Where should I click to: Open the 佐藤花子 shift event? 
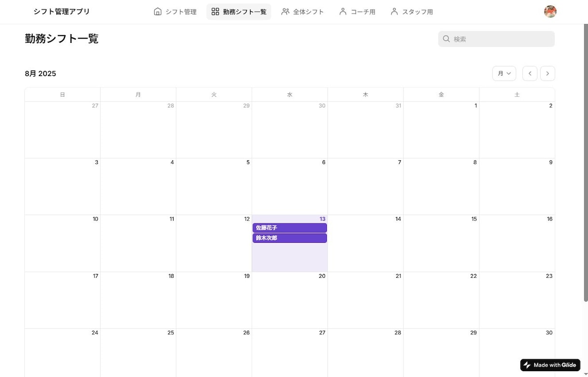tap(290, 228)
